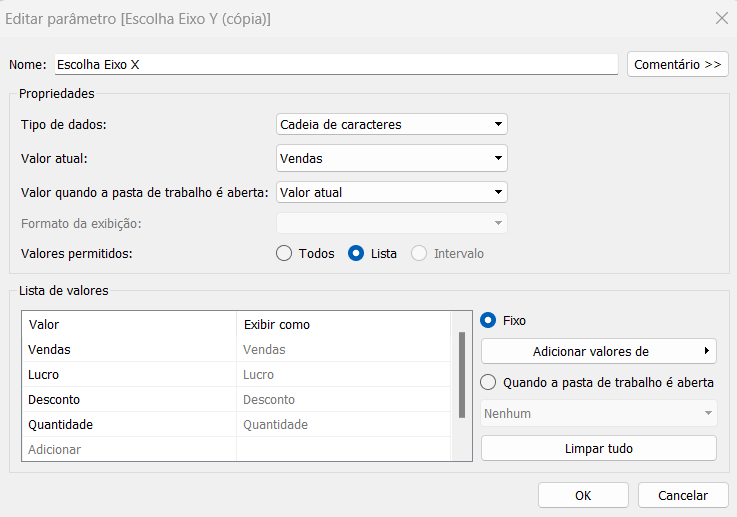This screenshot has width=737, height=517.
Task: Select the Lucro value row
Action: (236, 375)
